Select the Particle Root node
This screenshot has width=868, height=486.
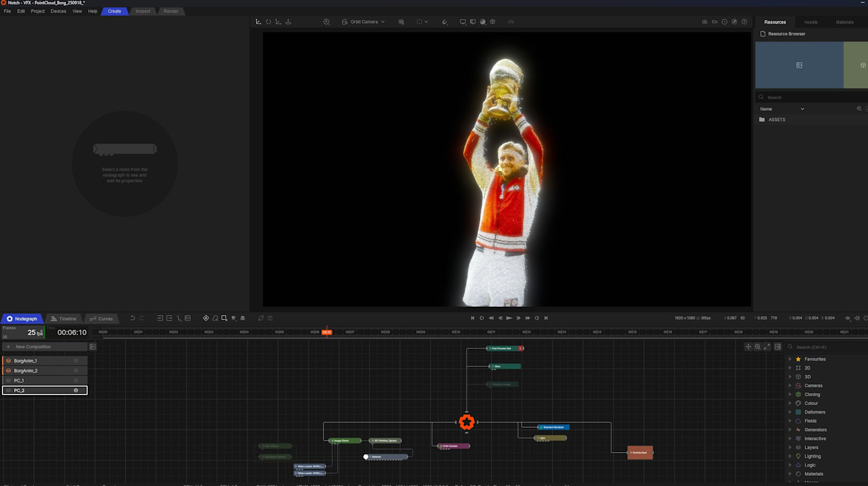[640, 453]
